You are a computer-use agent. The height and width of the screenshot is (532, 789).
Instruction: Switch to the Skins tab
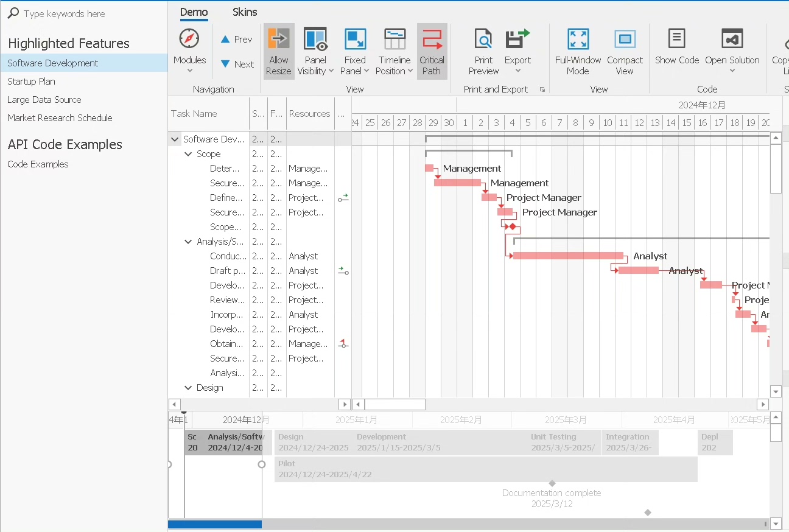point(245,12)
